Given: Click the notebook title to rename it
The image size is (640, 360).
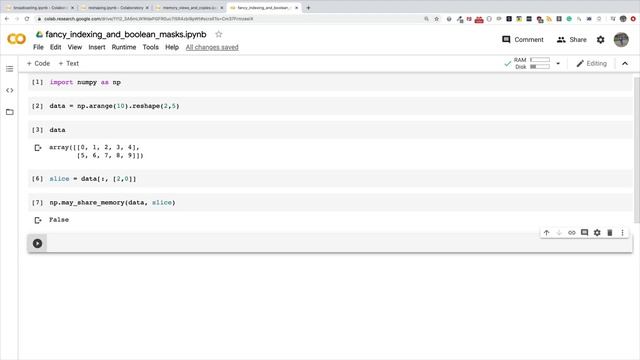Looking at the screenshot, I should 126,34.
